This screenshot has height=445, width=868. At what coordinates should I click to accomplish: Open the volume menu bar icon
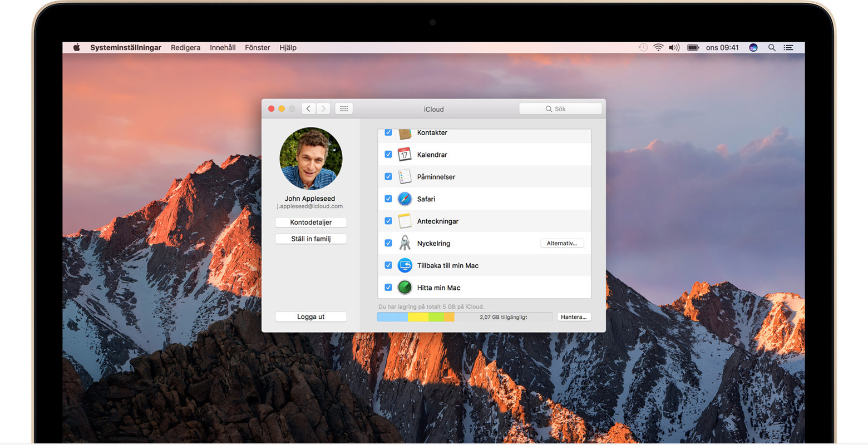(x=674, y=47)
